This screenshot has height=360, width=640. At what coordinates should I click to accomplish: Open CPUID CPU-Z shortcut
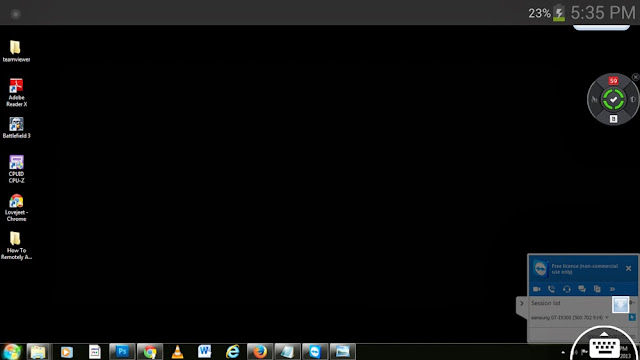click(16, 169)
